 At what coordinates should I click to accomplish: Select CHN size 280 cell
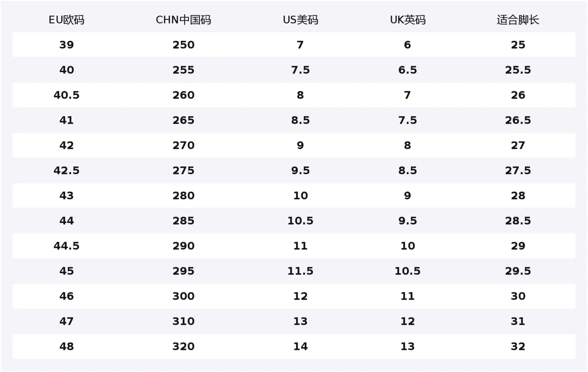coord(183,195)
